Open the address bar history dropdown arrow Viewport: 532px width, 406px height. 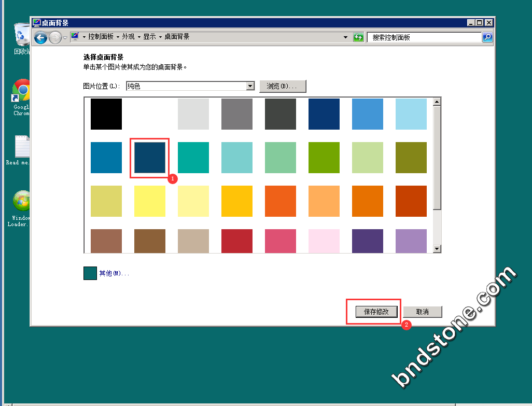(346, 37)
